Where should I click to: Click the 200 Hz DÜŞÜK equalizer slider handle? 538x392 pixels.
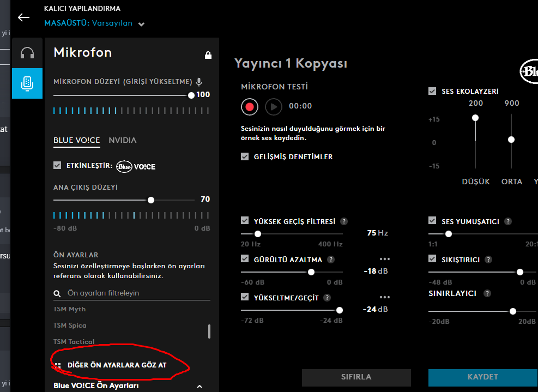coord(475,118)
